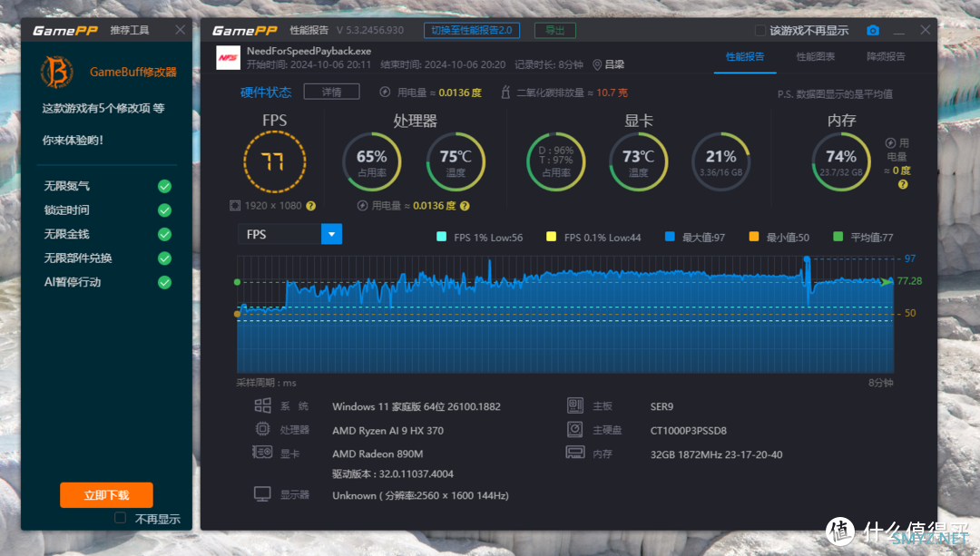Click the power usage lightning icon at top

tap(385, 93)
